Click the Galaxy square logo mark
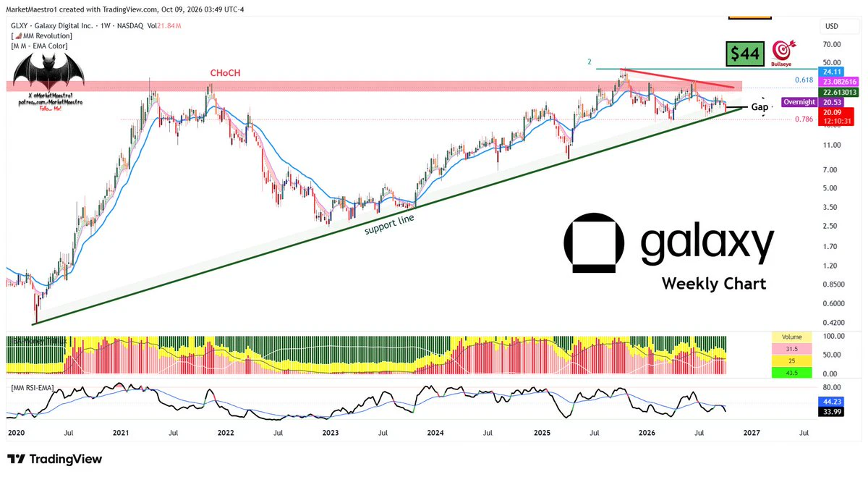The image size is (868, 477). tap(593, 242)
